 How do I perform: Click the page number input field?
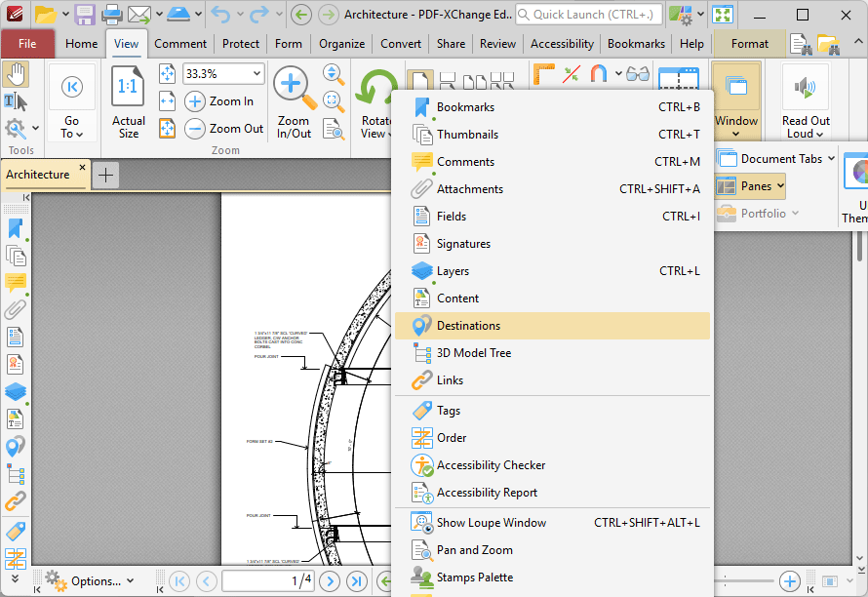268,581
